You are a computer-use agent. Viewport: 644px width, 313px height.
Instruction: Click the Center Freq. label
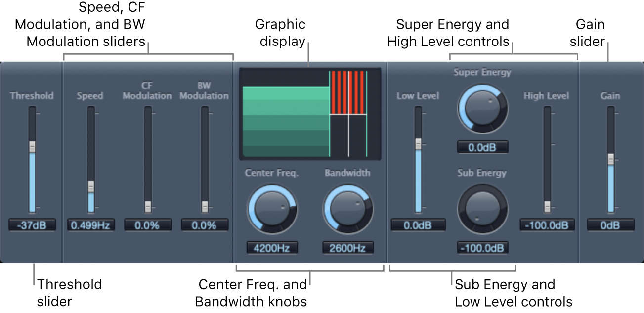coord(272,173)
